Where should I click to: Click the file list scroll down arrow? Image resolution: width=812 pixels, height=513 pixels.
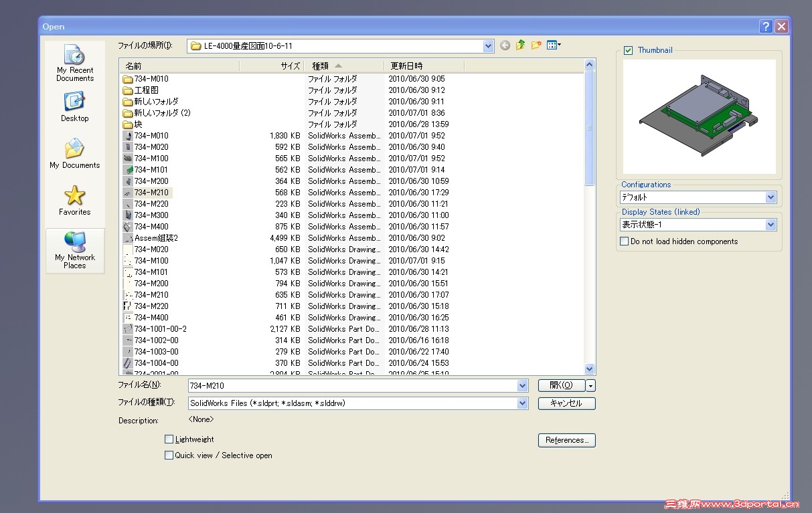(x=590, y=369)
